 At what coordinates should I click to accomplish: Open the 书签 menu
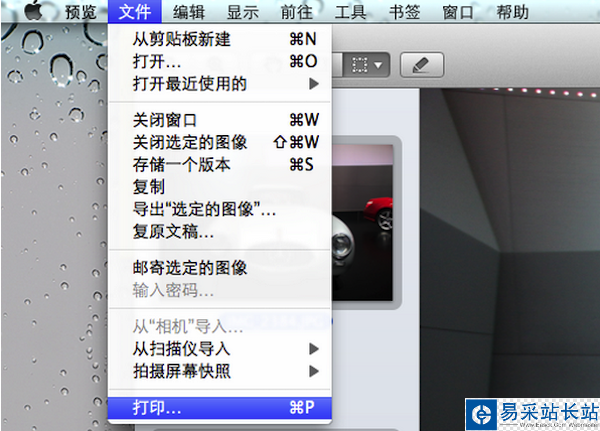point(404,12)
